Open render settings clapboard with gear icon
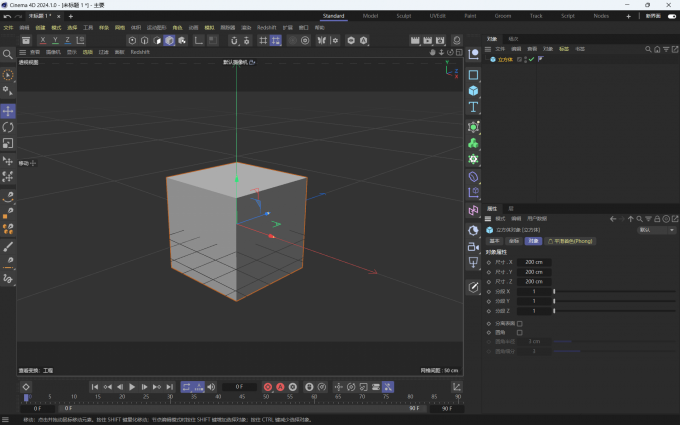The width and height of the screenshot is (680, 425). [x=440, y=40]
